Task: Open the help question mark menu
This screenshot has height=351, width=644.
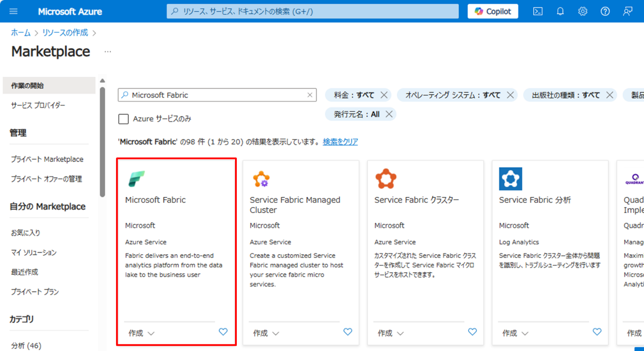Action: click(605, 11)
